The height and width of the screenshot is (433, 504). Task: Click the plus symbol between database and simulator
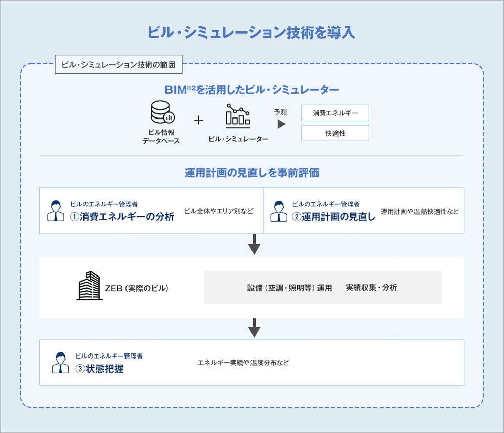click(x=198, y=120)
